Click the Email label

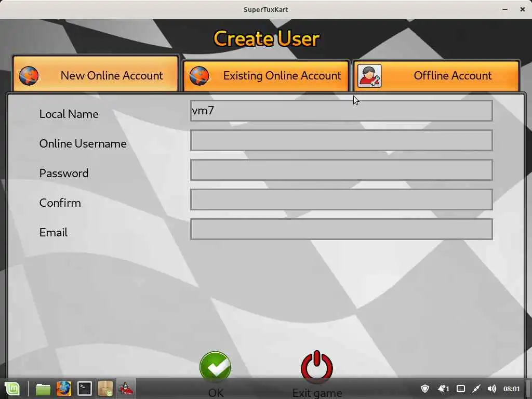(54, 232)
